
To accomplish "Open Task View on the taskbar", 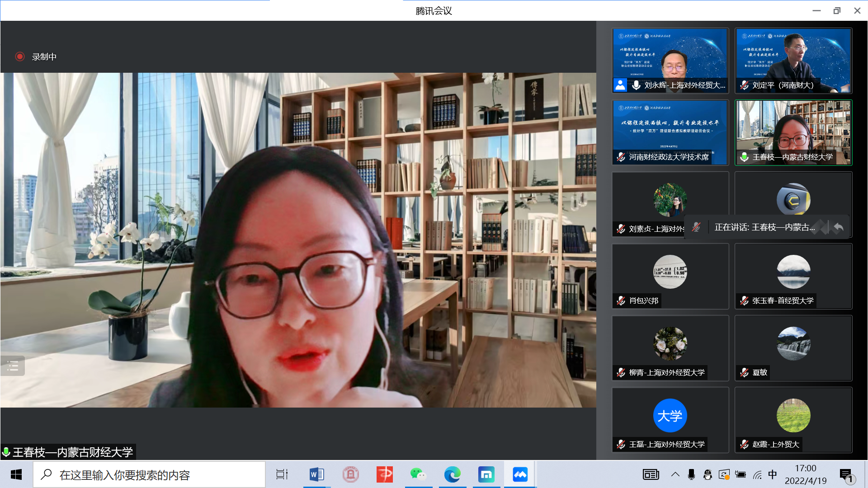I will (282, 474).
